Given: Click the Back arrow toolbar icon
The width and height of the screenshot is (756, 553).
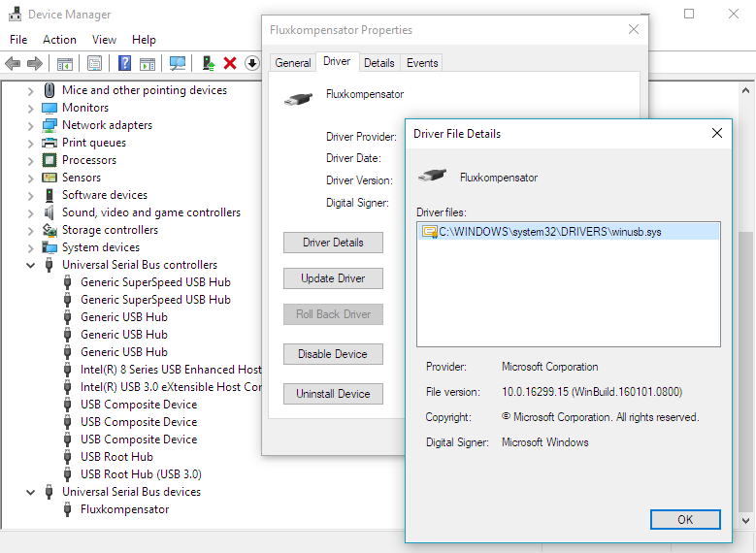Looking at the screenshot, I should (13, 63).
